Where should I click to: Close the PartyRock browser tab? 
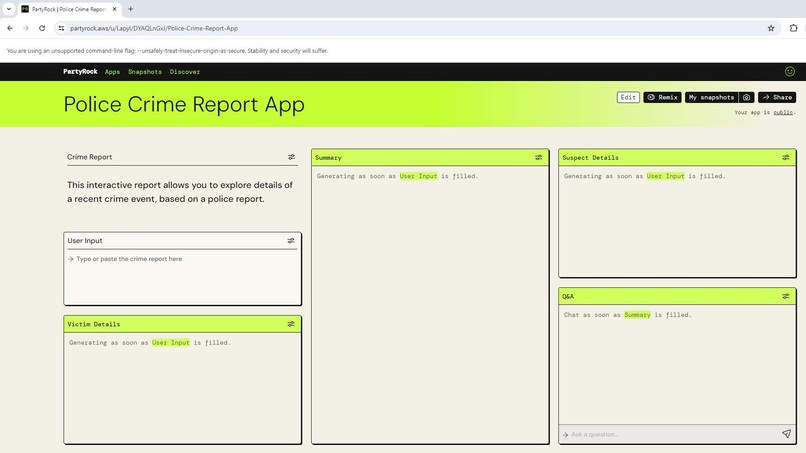pos(115,9)
